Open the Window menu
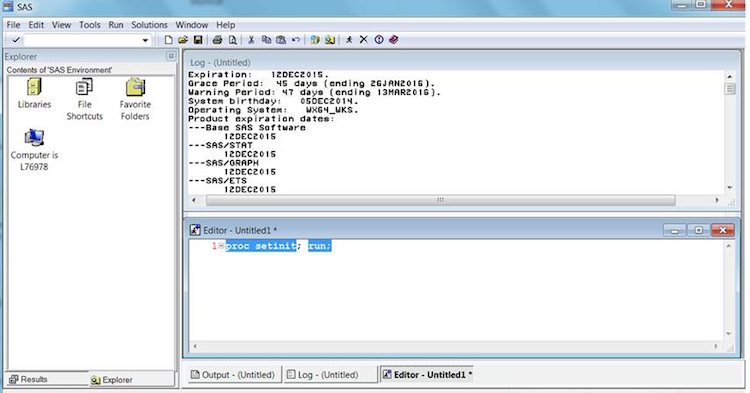The width and height of the screenshot is (750, 393). pyautogui.click(x=191, y=25)
